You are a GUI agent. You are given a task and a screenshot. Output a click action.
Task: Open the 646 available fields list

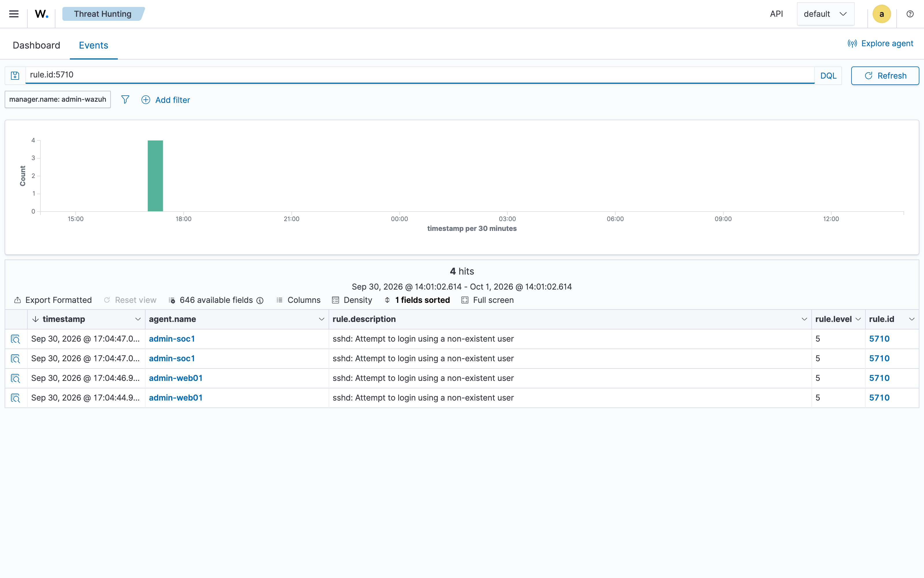click(211, 300)
